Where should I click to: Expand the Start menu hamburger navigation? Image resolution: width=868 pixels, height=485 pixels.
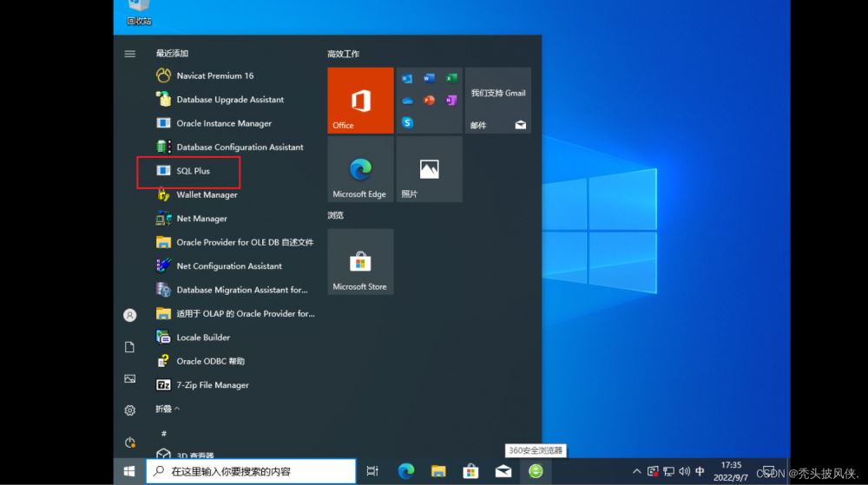(x=130, y=54)
